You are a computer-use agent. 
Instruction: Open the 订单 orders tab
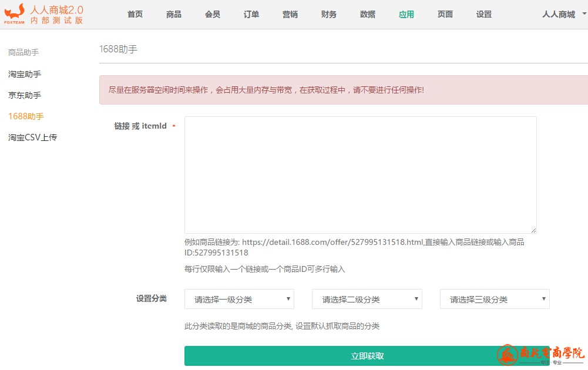pyautogui.click(x=251, y=14)
